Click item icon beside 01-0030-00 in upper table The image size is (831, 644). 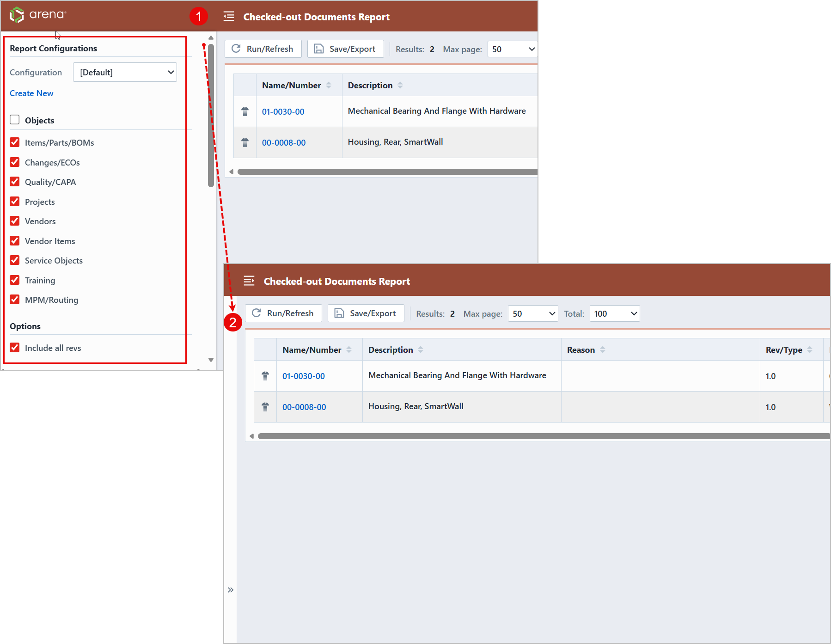[x=245, y=111]
